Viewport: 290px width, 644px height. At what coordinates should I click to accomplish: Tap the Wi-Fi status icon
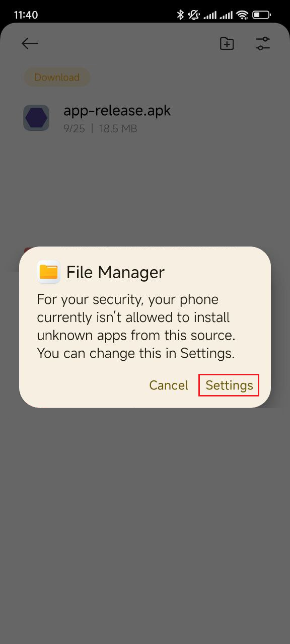pyautogui.click(x=243, y=15)
